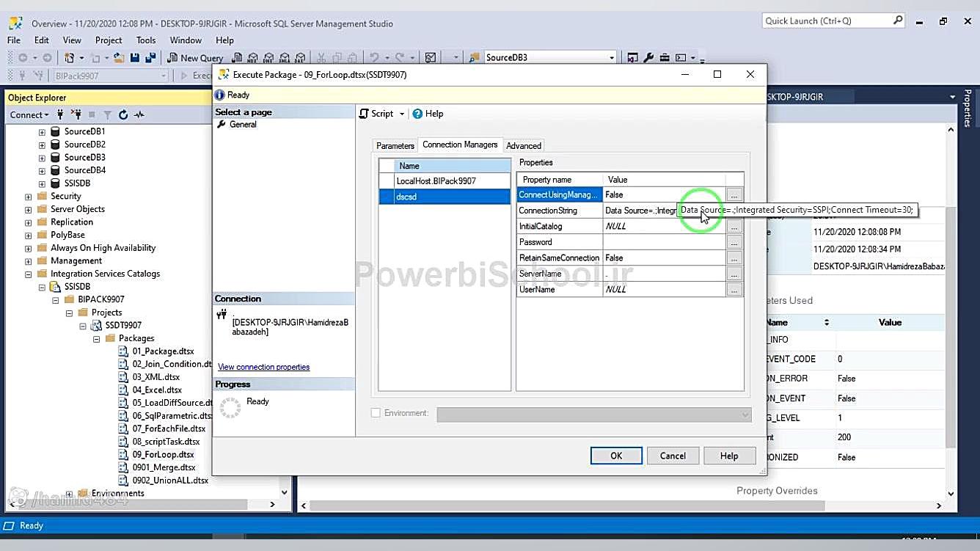The image size is (980, 551).
Task: Click Refresh icon in Object Explorer toolbar
Action: (x=123, y=114)
